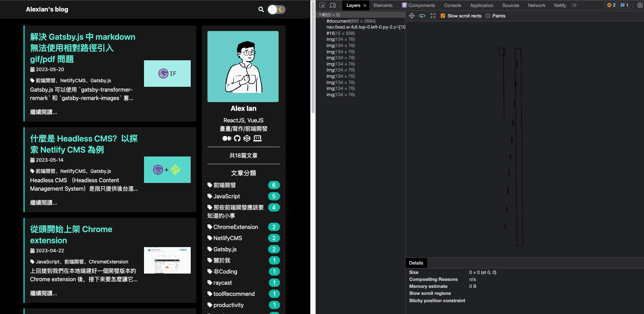Viewport: 644px width, 314px height.
Task: Toggle the dark mode switch
Action: coord(276,9)
